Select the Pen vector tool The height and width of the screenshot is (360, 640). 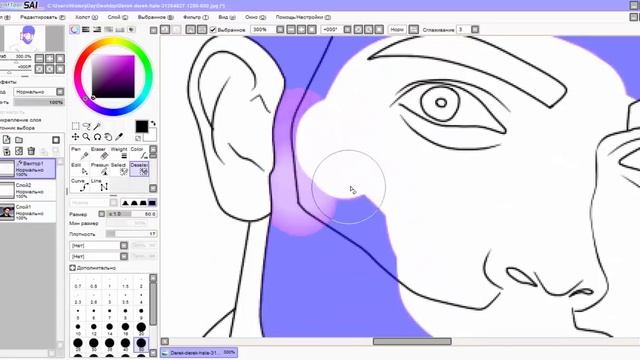coord(80,153)
